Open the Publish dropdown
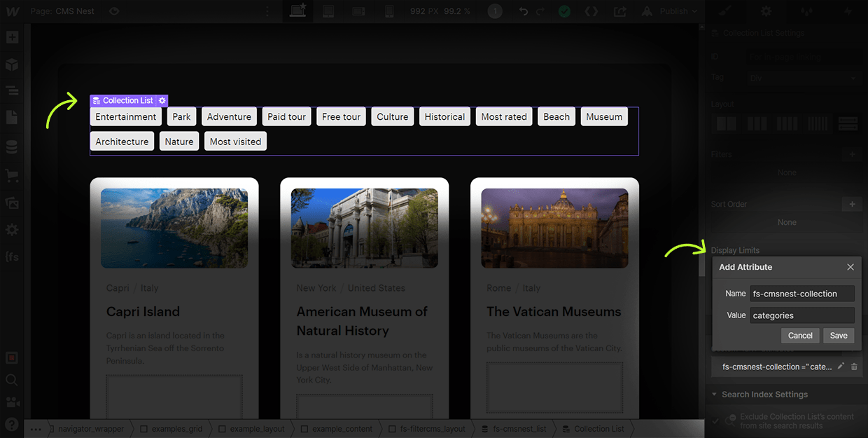This screenshot has height=438, width=868. 671,11
